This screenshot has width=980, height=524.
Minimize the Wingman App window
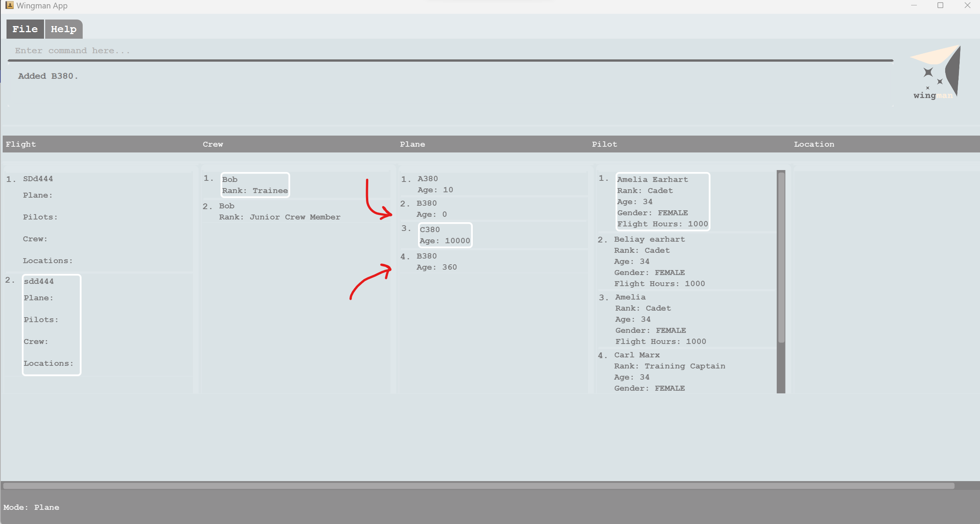pyautogui.click(x=914, y=5)
